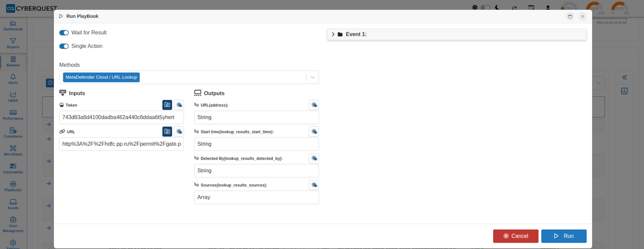This screenshot has width=644, height=249.
Task: Click the Start time String output field
Action: pos(256,144)
